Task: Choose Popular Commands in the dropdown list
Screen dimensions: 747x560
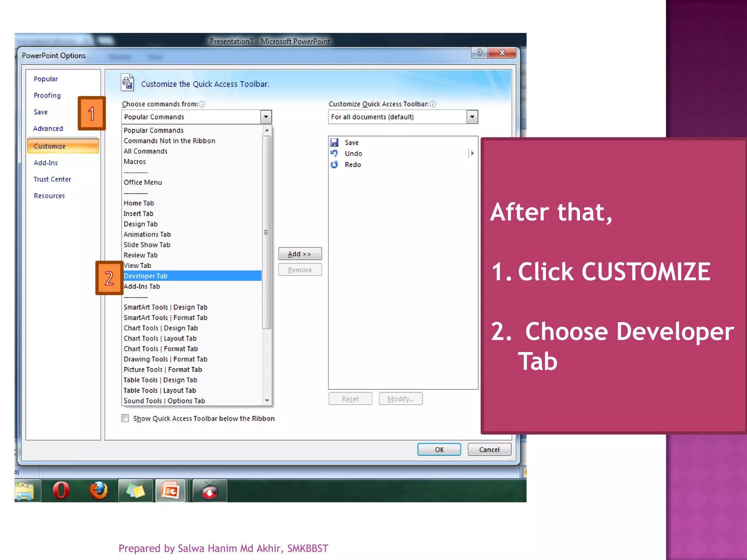Action: tap(192, 130)
